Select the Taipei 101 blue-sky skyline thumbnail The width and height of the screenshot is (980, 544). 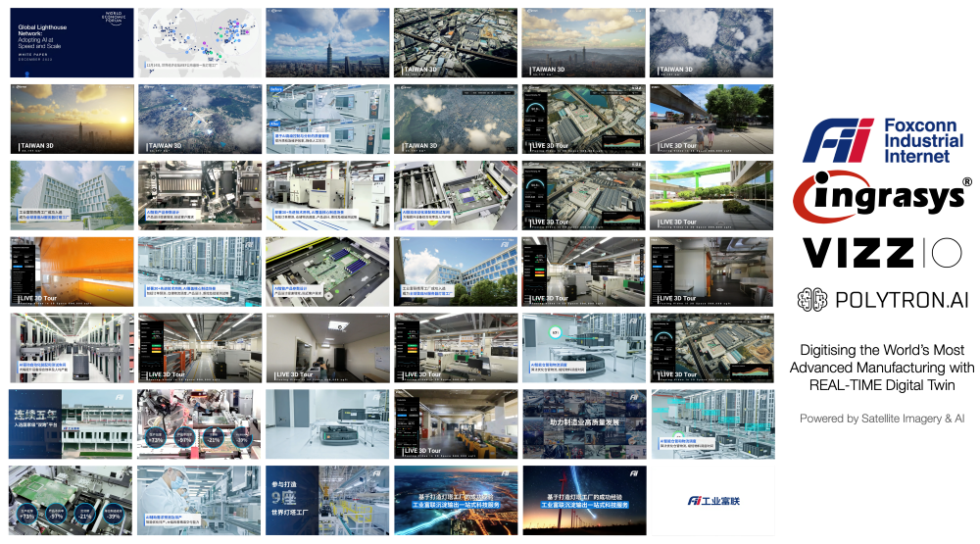click(327, 43)
